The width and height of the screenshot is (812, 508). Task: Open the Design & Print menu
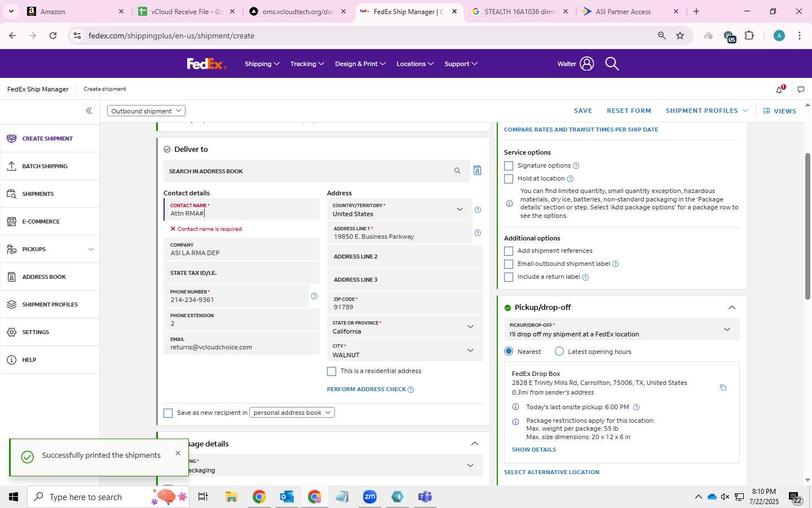(x=360, y=64)
